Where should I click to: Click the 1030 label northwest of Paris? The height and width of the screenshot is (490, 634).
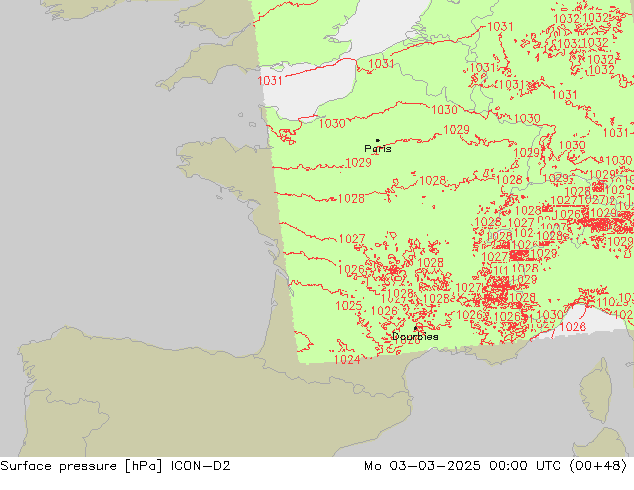(332, 123)
